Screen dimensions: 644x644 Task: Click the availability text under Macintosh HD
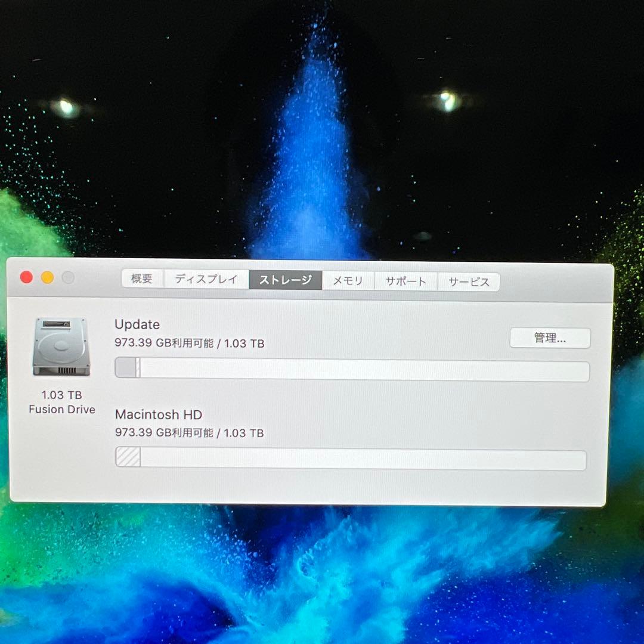[x=189, y=434]
